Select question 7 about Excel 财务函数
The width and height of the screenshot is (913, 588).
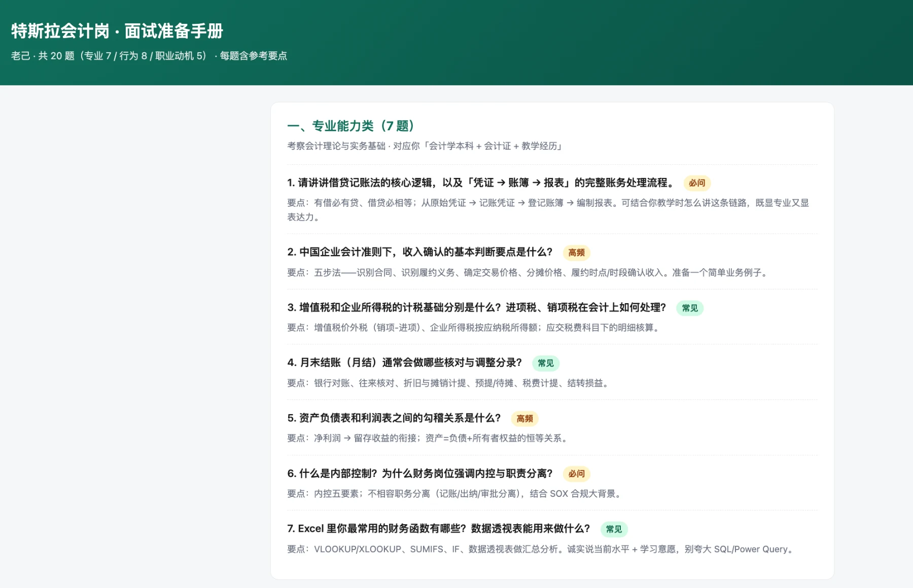(x=439, y=528)
